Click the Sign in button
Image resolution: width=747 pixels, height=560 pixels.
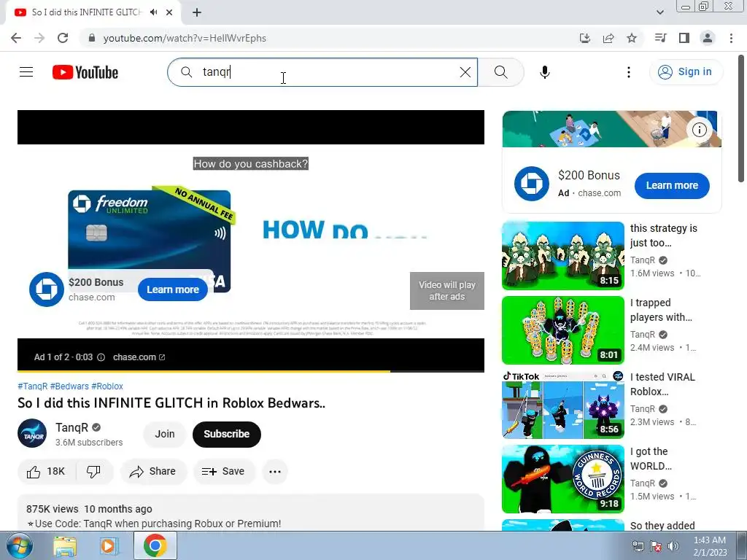[x=686, y=72]
